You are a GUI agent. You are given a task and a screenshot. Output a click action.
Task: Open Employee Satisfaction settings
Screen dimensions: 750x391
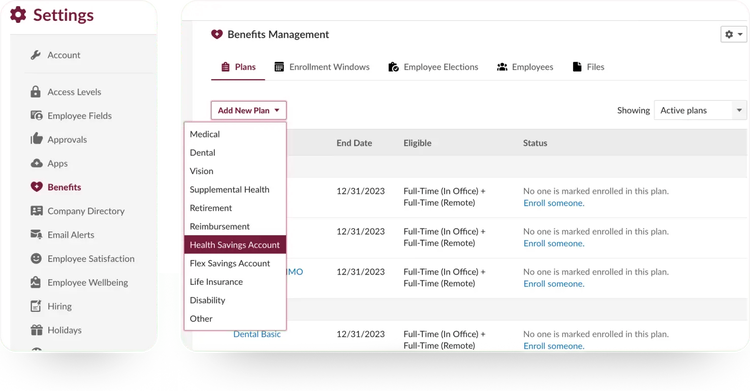pos(91,258)
